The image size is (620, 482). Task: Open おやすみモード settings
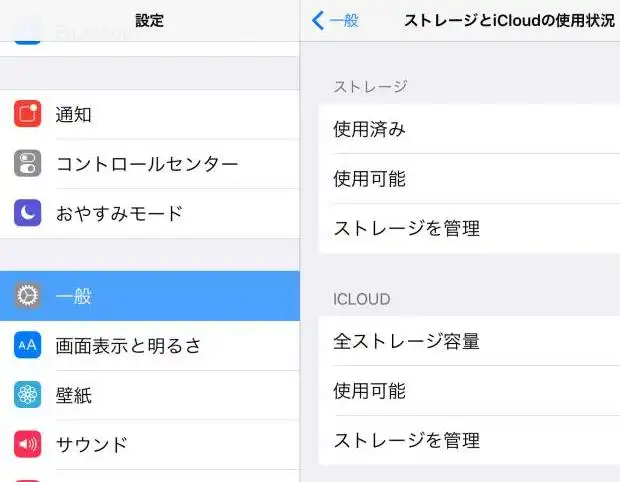[119, 213]
